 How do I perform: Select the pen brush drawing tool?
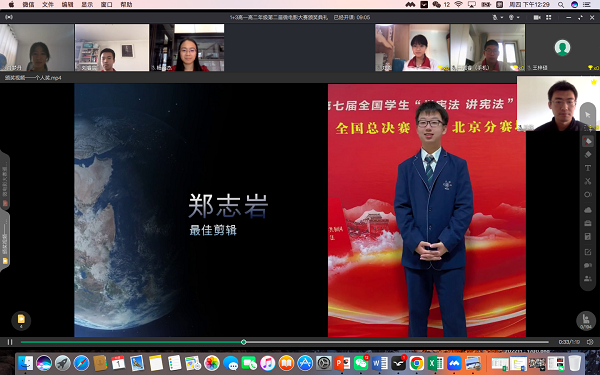[588, 141]
